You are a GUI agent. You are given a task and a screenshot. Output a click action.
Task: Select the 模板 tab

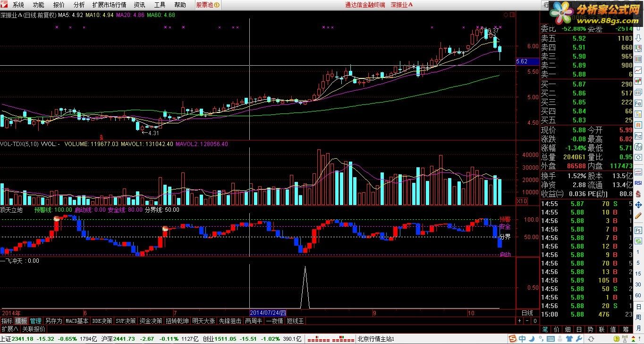pos(21,320)
